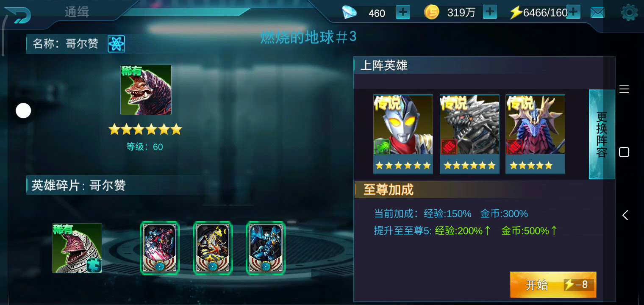Tap the atom attribute icon next to 哥尔赞
The image size is (644, 305).
tap(116, 44)
